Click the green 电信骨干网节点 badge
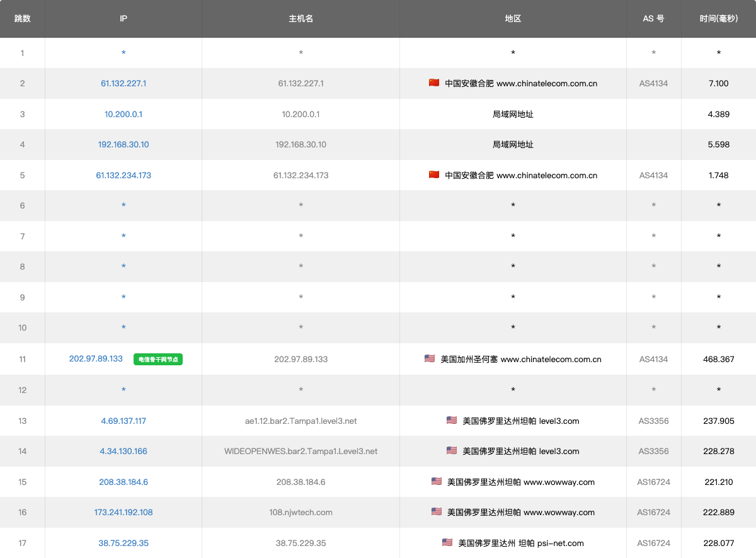 [x=158, y=360]
